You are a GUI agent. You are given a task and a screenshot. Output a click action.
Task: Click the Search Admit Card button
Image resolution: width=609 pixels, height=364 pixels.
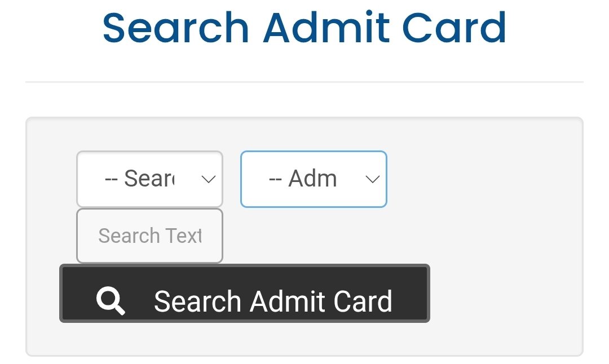(x=244, y=294)
